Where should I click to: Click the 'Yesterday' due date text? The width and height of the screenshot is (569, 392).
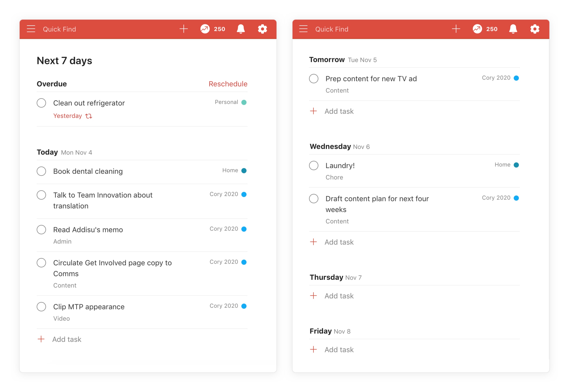coord(67,116)
